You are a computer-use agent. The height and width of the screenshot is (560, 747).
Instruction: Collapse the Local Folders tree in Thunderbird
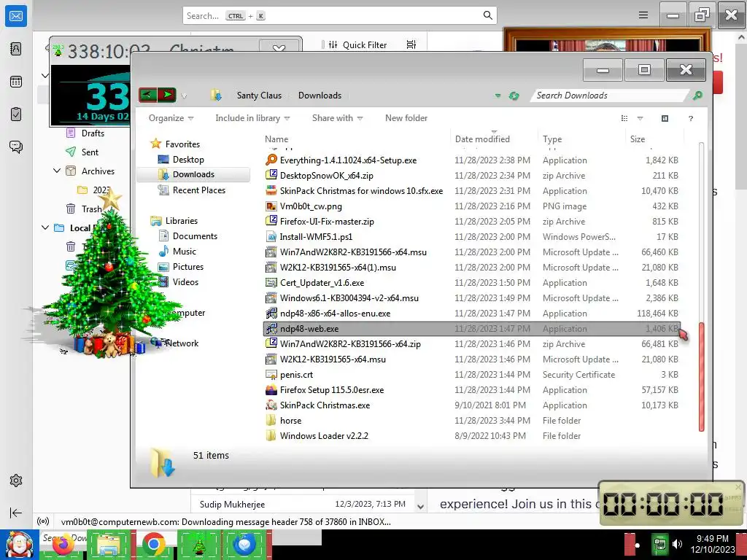click(44, 227)
